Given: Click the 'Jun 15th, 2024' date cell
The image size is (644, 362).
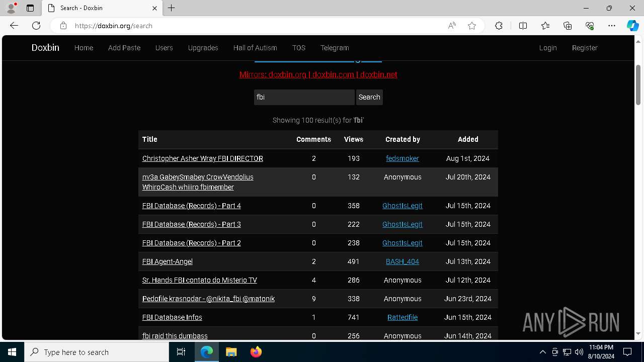Looking at the screenshot, I should pos(468,317).
